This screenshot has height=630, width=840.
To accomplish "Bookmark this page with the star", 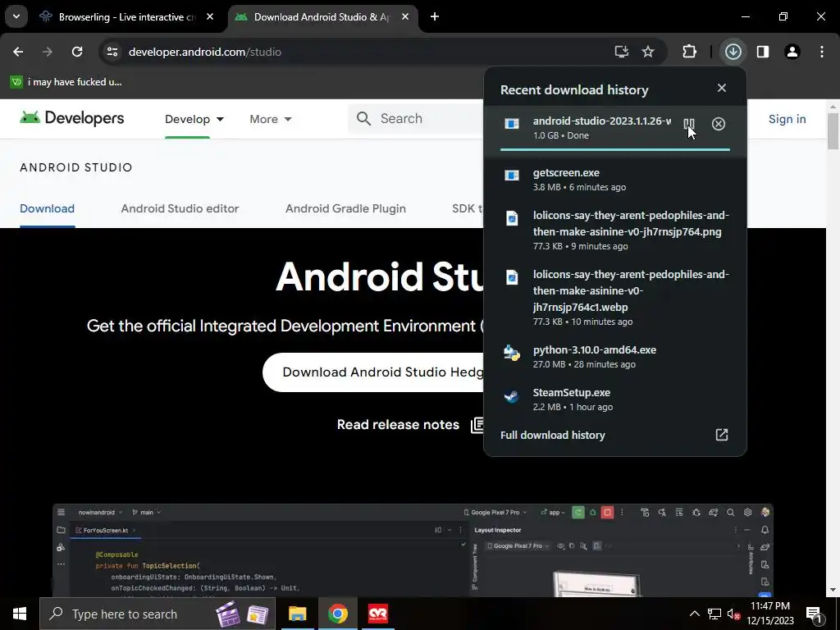I will pos(648,52).
